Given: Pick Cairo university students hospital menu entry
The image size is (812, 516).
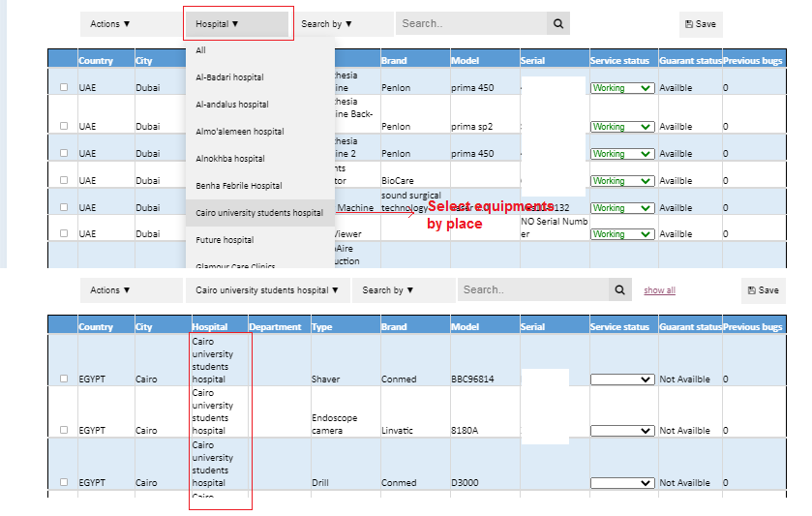Looking at the screenshot, I should pos(259,213).
